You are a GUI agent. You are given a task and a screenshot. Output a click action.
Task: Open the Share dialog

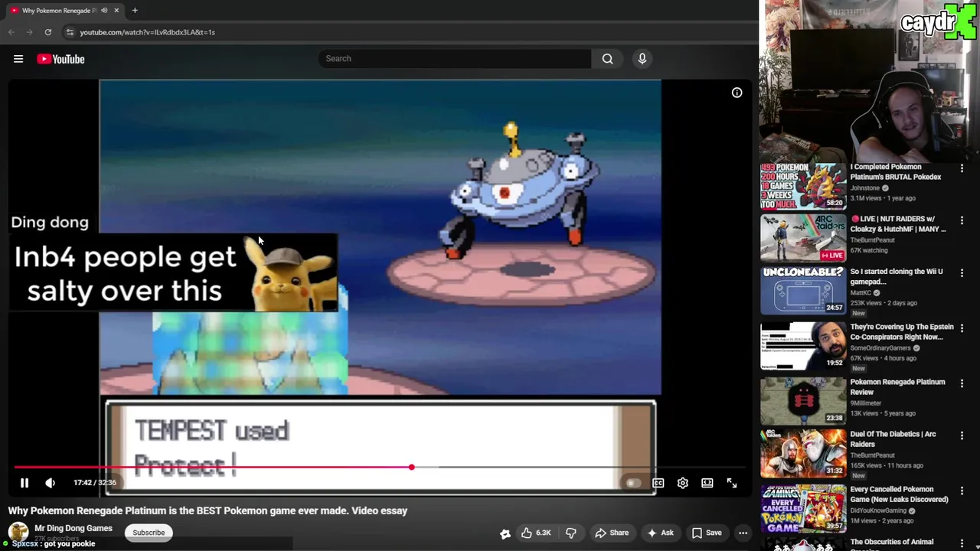point(612,533)
